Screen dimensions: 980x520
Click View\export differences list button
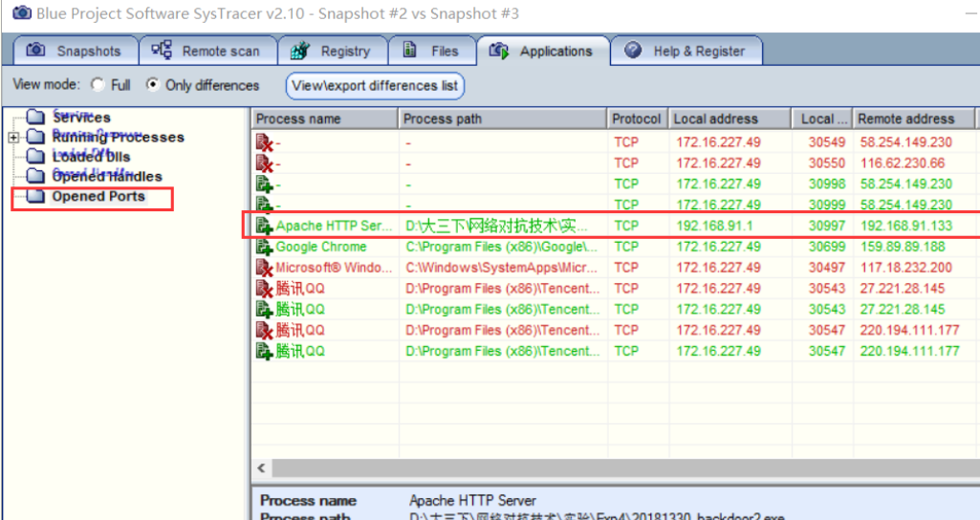tap(375, 86)
